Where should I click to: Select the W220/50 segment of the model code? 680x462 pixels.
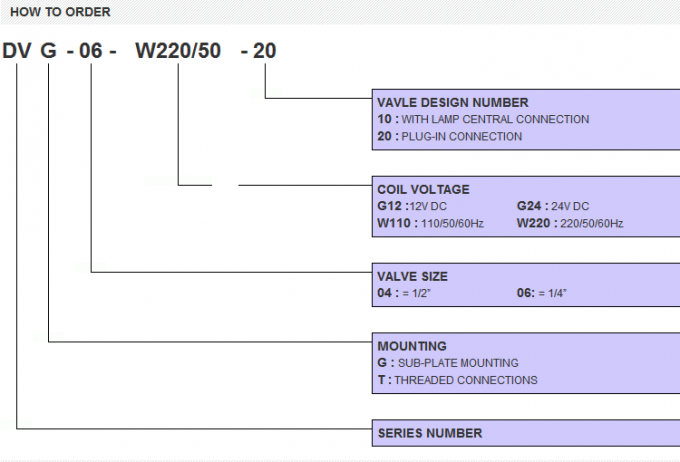click(177, 52)
